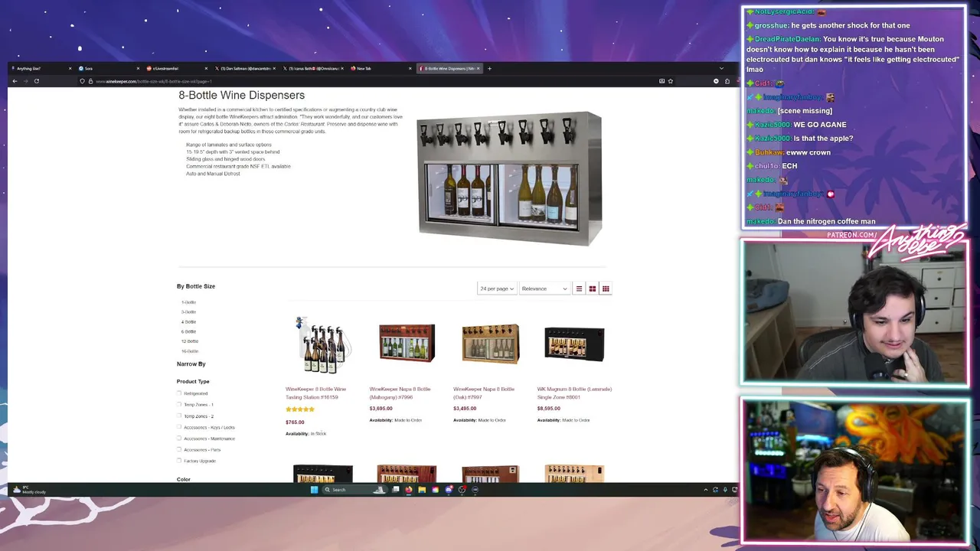Select the 4 Bottle size link

click(x=188, y=322)
